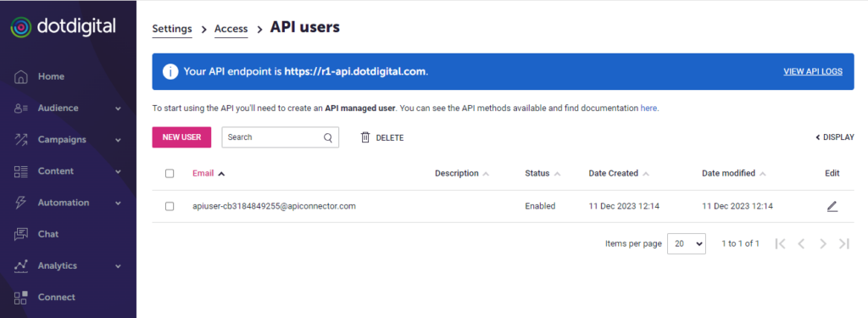This screenshot has width=868, height=318.
Task: Click the search magnifier icon
Action: [328, 137]
